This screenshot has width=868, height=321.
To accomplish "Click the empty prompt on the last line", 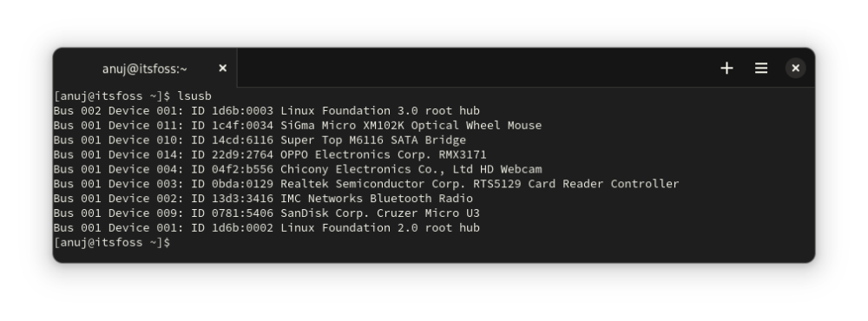I will tap(112, 242).
